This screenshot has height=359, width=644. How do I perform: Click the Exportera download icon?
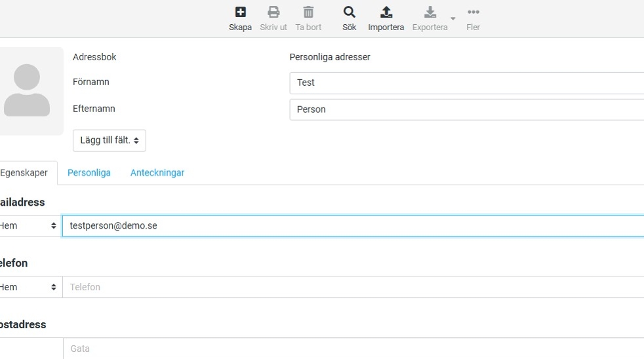(x=430, y=12)
